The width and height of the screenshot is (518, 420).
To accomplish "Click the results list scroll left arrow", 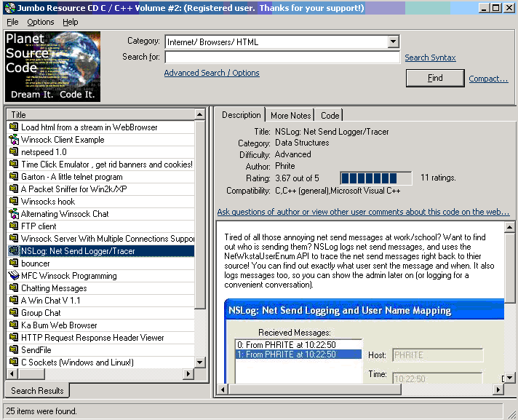I will 12,373.
